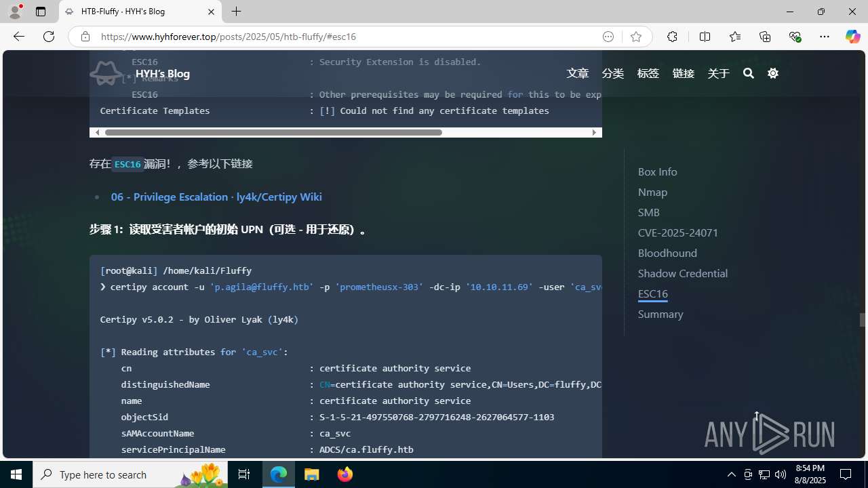Add this page to favorites star

636,37
